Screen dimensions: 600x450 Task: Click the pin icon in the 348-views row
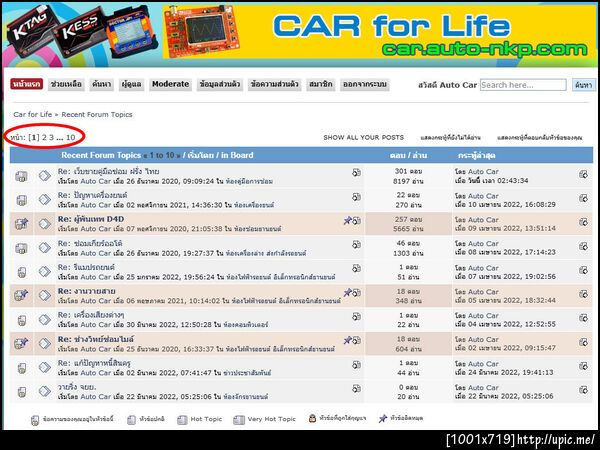click(x=347, y=292)
